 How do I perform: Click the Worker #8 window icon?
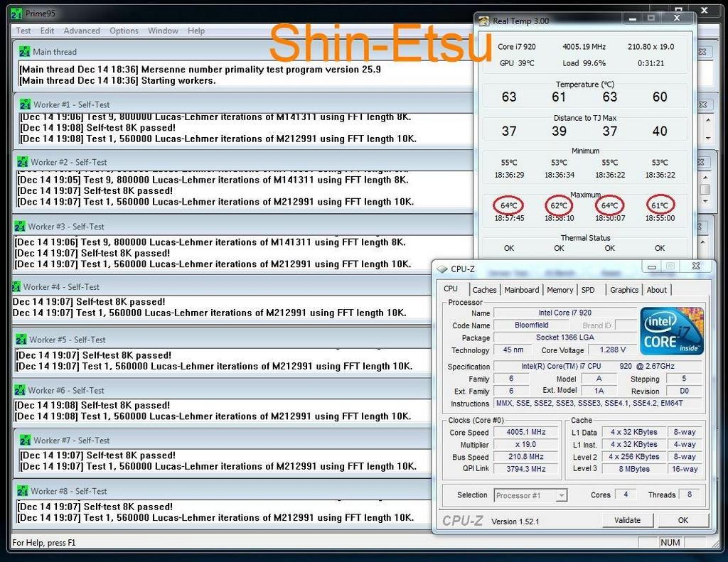23,490
